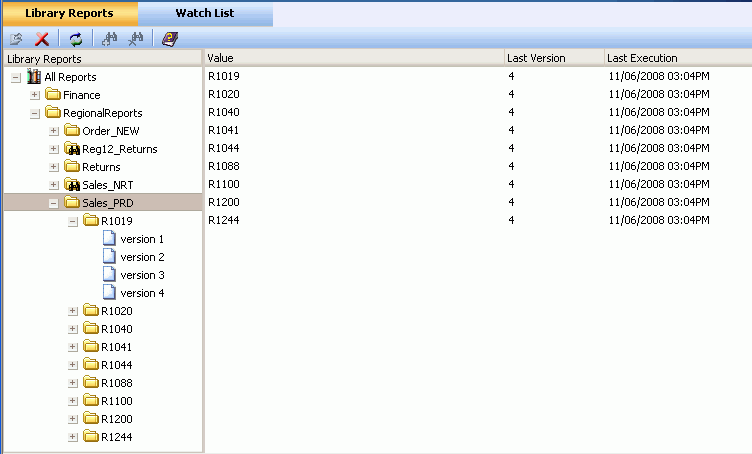This screenshot has height=454, width=752.
Task: Click the Returns folder icon
Action: pos(72,166)
